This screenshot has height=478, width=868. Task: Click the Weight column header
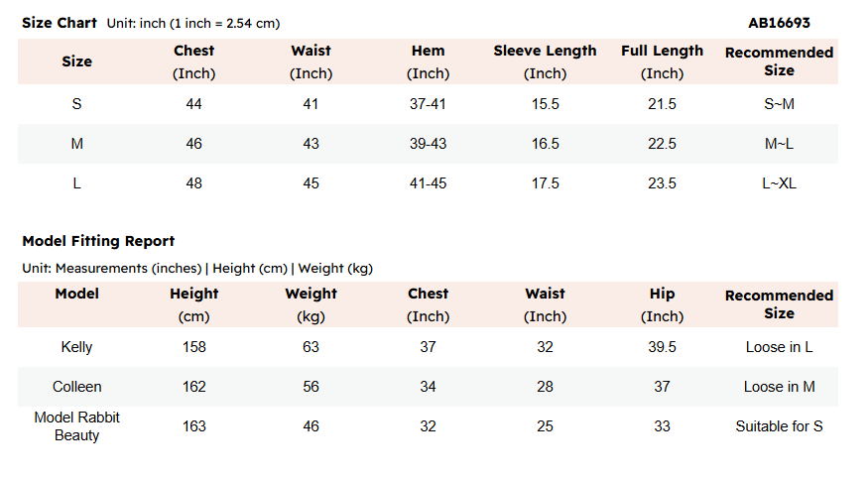[x=311, y=304]
